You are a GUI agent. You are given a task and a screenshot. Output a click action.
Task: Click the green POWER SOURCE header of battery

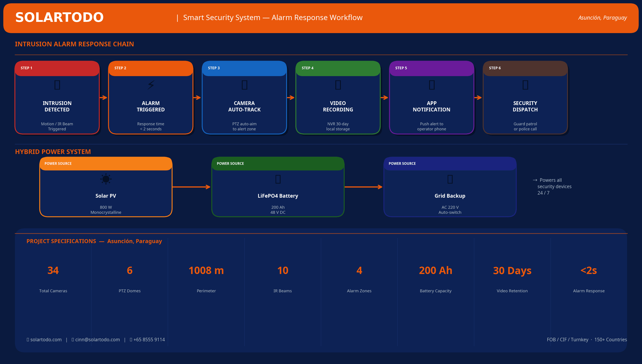pyautogui.click(x=278, y=163)
